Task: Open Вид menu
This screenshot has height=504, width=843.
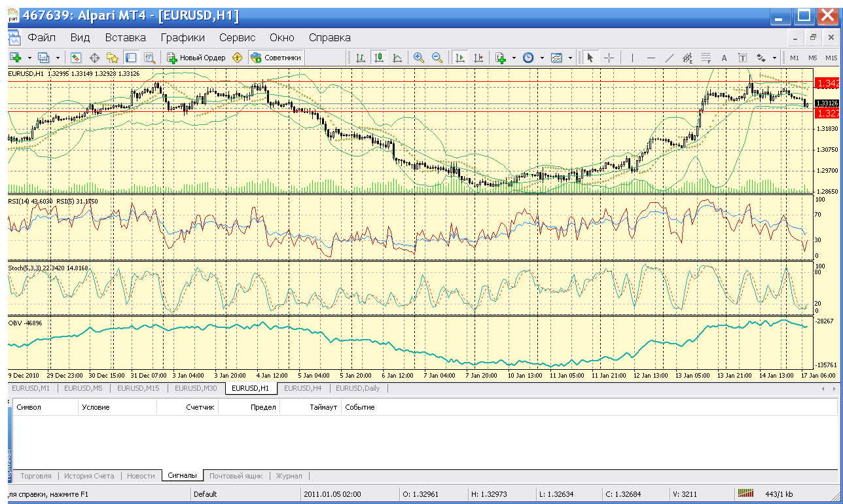Action: [80, 37]
